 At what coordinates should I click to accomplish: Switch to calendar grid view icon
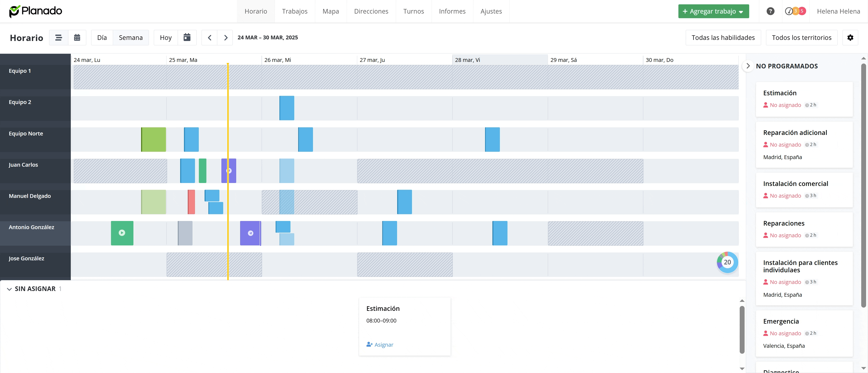coord(77,37)
